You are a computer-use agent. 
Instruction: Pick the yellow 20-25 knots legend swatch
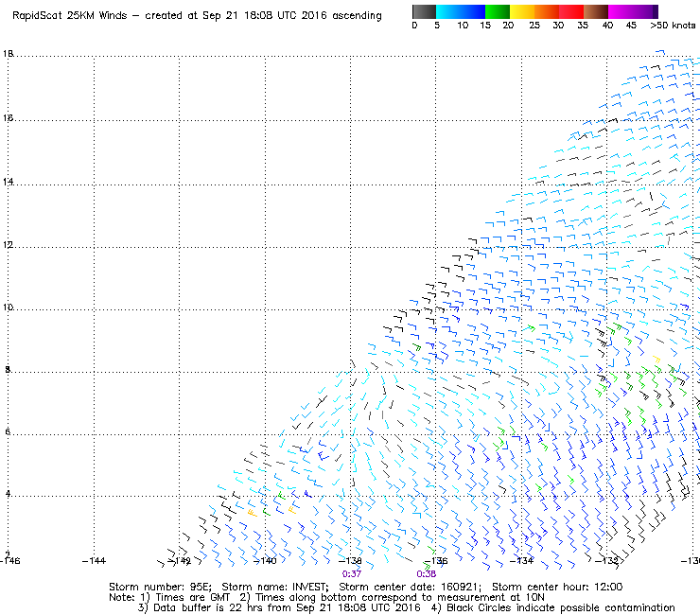pos(522,11)
